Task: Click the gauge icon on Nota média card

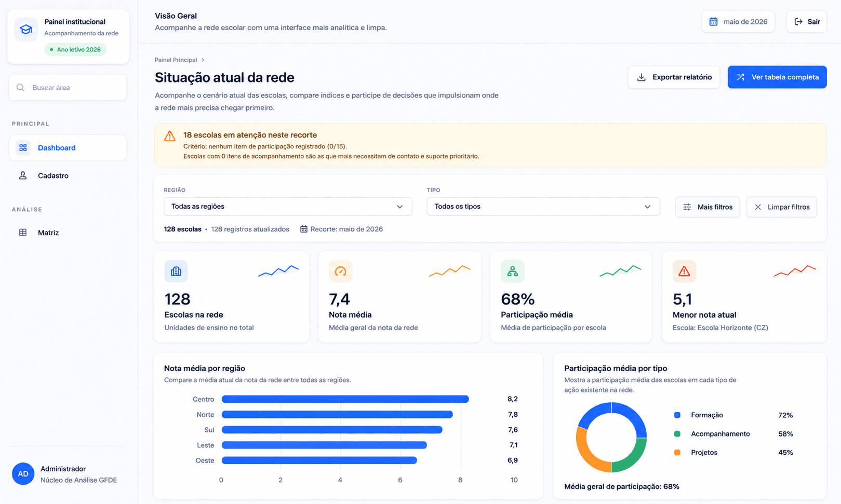Action: 341,271
